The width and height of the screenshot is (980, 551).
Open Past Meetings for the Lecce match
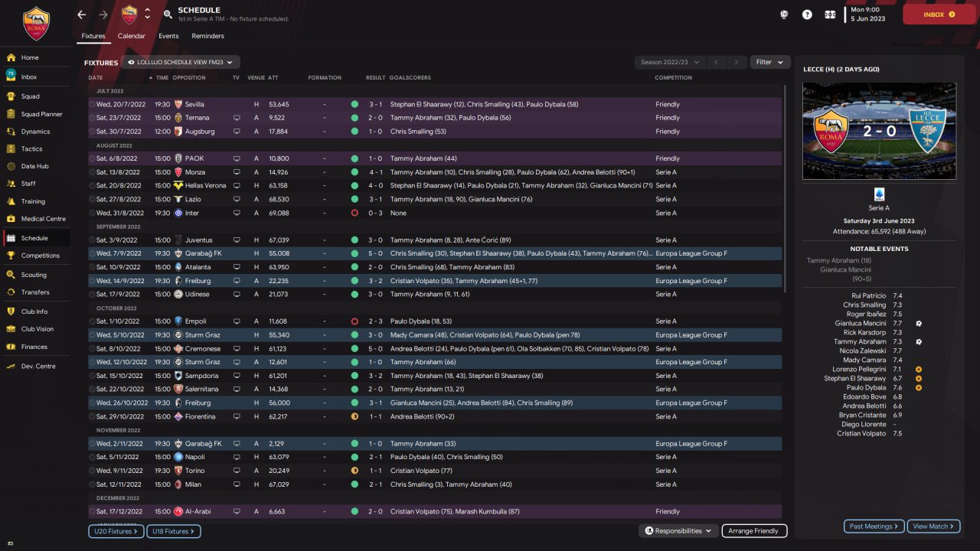(874, 527)
